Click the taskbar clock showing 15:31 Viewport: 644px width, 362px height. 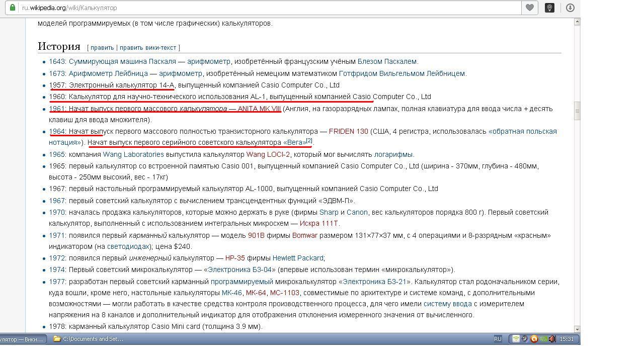pyautogui.click(x=567, y=339)
